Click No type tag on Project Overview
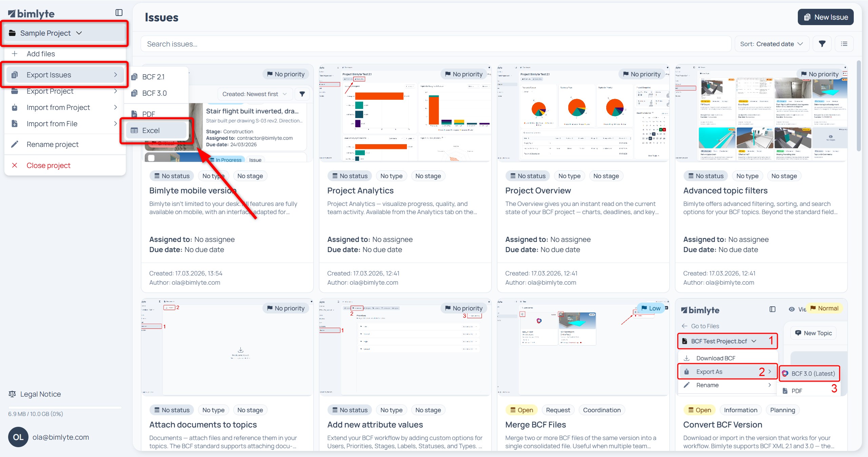This screenshot has height=457, width=868. click(x=569, y=176)
